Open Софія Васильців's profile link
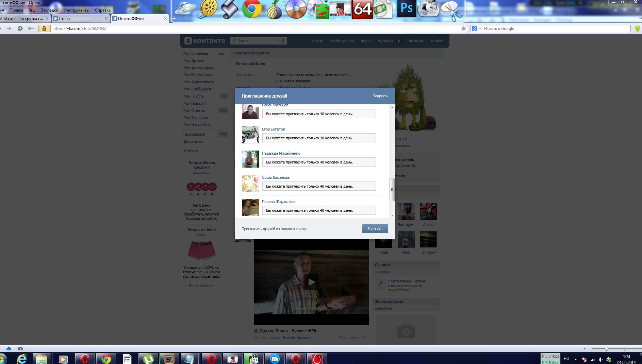 276,177
